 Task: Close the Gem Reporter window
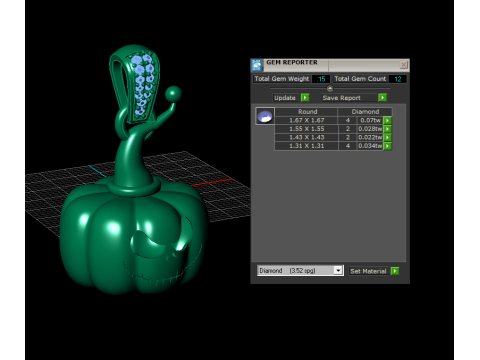pos(403,64)
